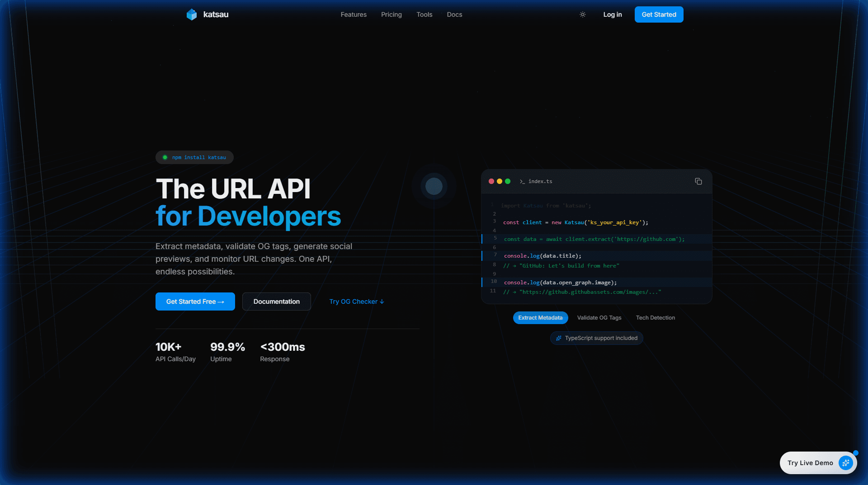Open the Documentation button
The image size is (868, 485).
point(276,301)
